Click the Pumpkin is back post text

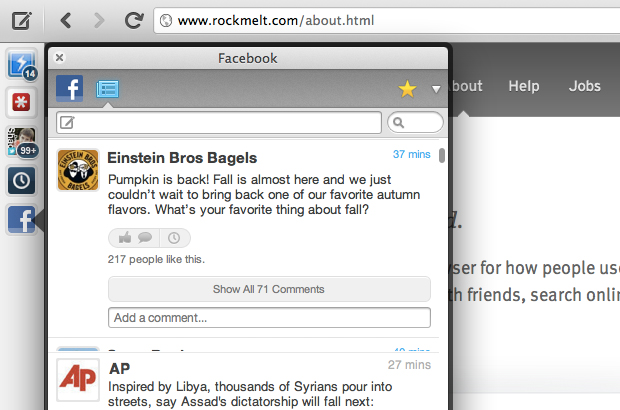[264, 194]
